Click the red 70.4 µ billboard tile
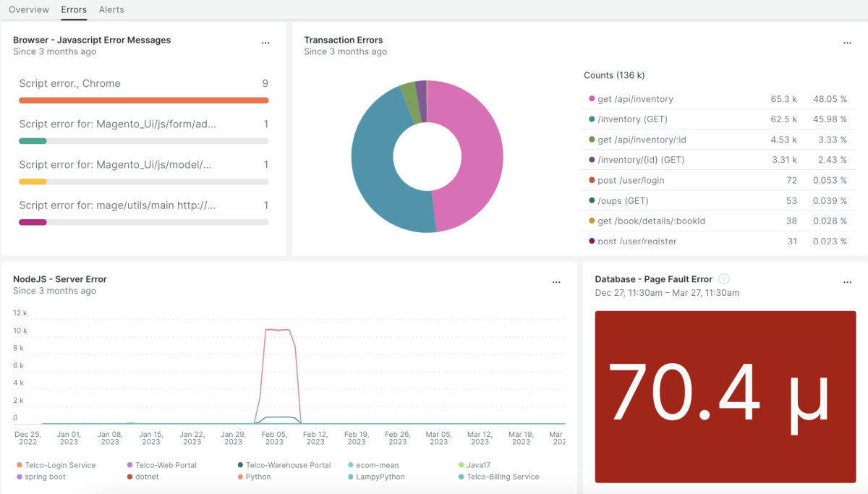The image size is (868, 494). pyautogui.click(x=725, y=396)
